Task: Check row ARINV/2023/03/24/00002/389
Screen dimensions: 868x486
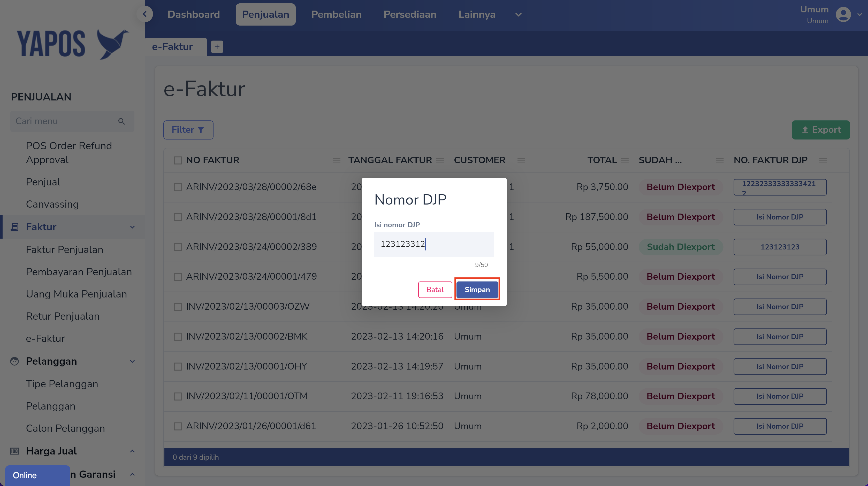Action: [178, 247]
